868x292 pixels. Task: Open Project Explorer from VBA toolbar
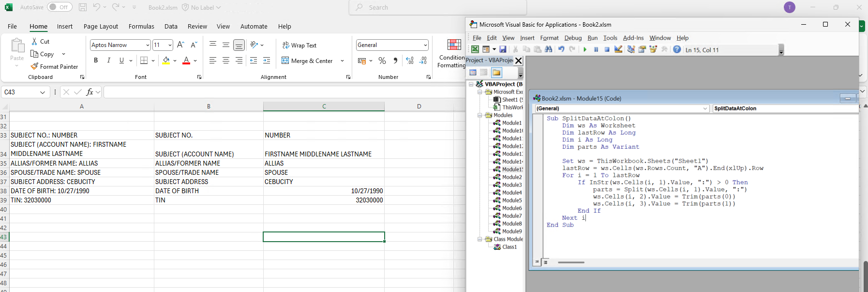(x=631, y=49)
